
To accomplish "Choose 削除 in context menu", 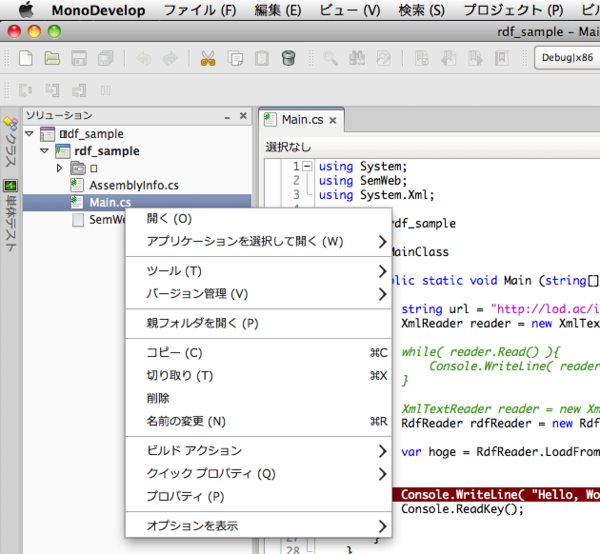I will [258, 398].
